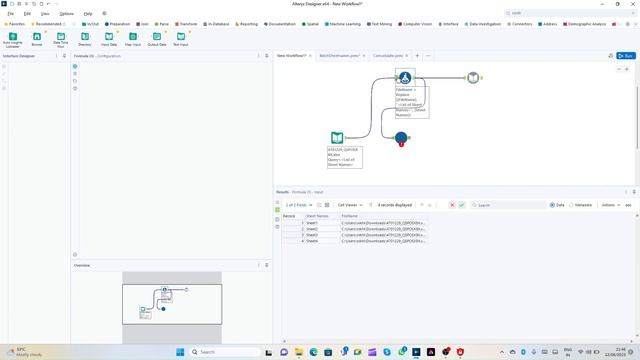Add a new workflow tab with plus
This screenshot has height=360, width=640.
(417, 56)
